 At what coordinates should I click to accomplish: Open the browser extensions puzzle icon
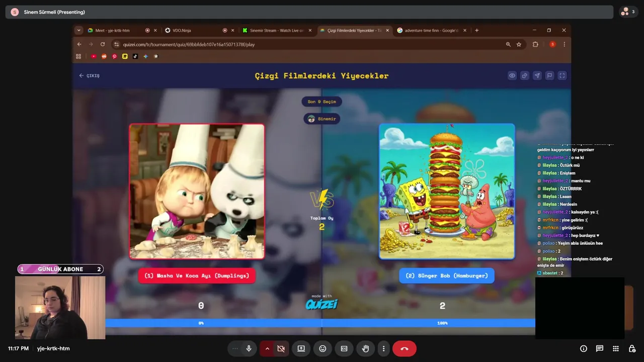(x=535, y=44)
